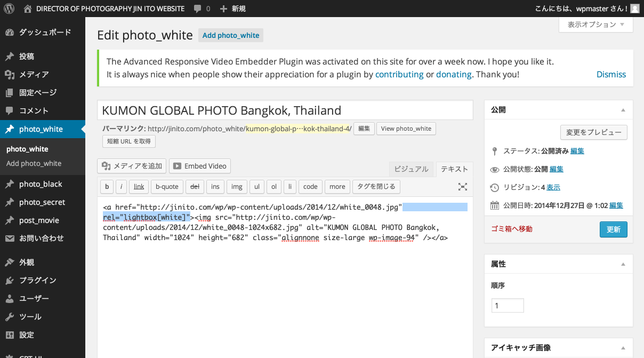Click the del quicktag button
This screenshot has width=644, height=358.
pyautogui.click(x=195, y=187)
